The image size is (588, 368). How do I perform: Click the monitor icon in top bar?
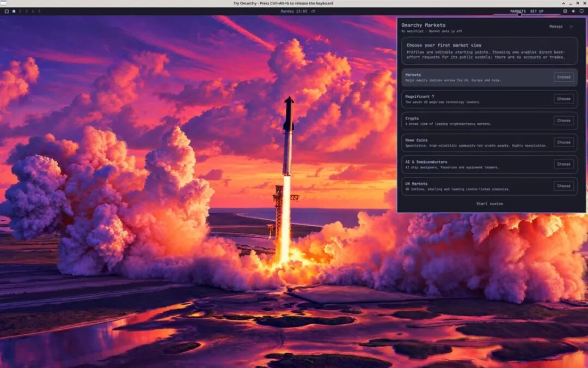(x=581, y=11)
